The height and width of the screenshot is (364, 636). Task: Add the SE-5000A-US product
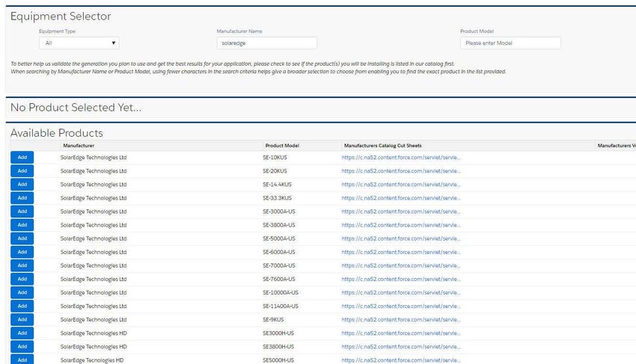pos(22,238)
